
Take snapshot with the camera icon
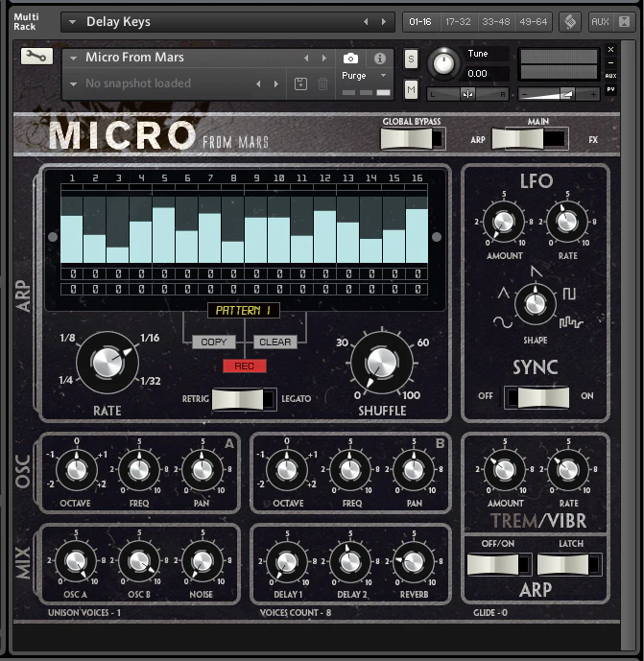(x=350, y=59)
